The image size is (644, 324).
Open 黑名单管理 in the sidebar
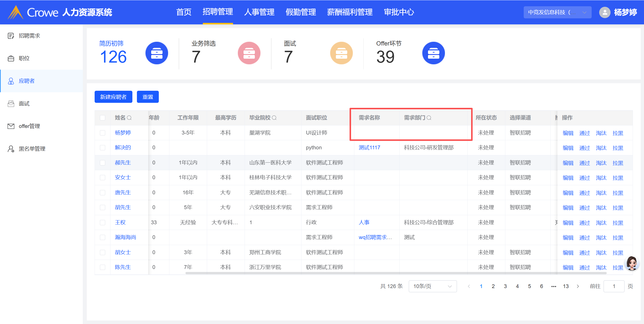coord(32,149)
